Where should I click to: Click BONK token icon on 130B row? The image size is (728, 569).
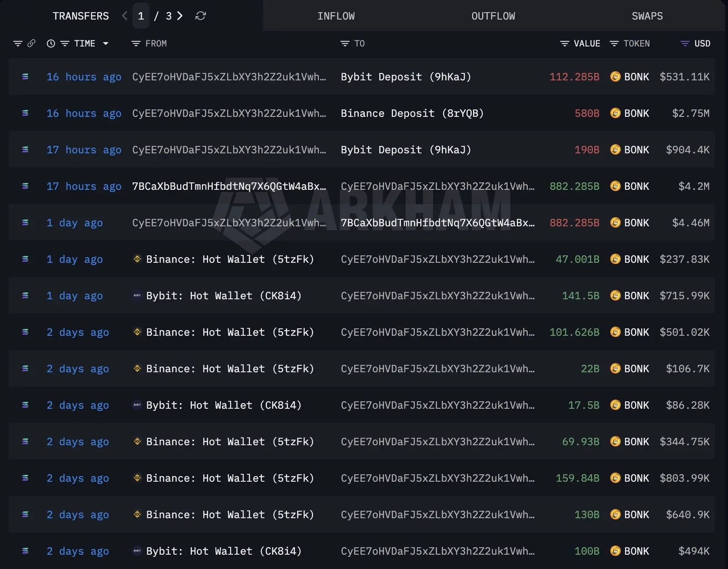click(x=615, y=514)
